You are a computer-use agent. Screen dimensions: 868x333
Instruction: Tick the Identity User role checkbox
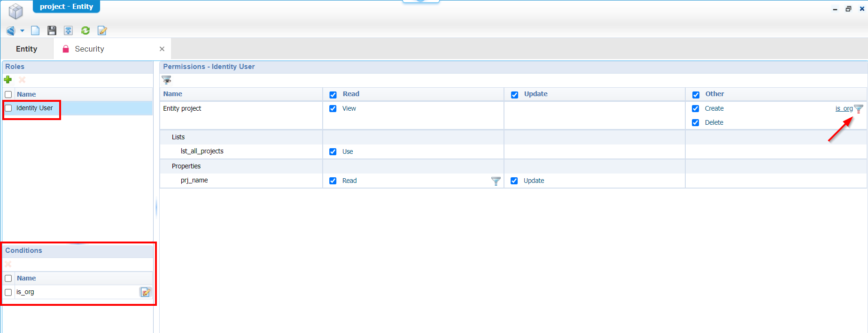[x=8, y=108]
